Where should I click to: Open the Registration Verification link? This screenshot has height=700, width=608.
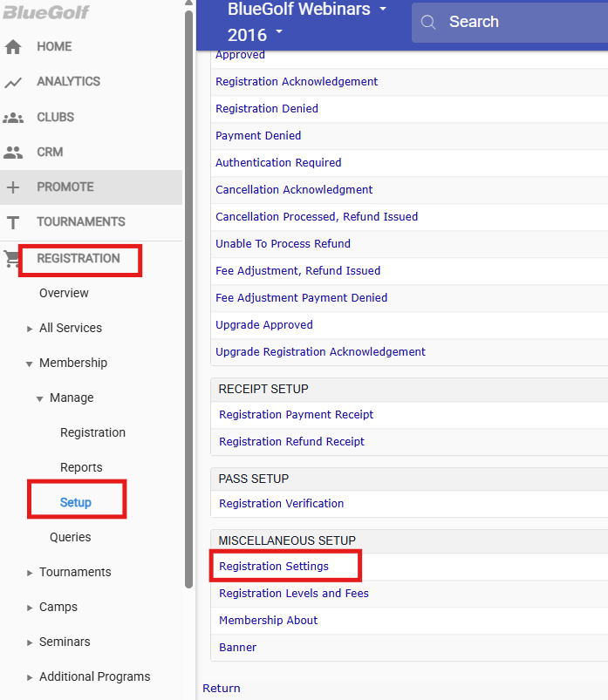(x=282, y=504)
